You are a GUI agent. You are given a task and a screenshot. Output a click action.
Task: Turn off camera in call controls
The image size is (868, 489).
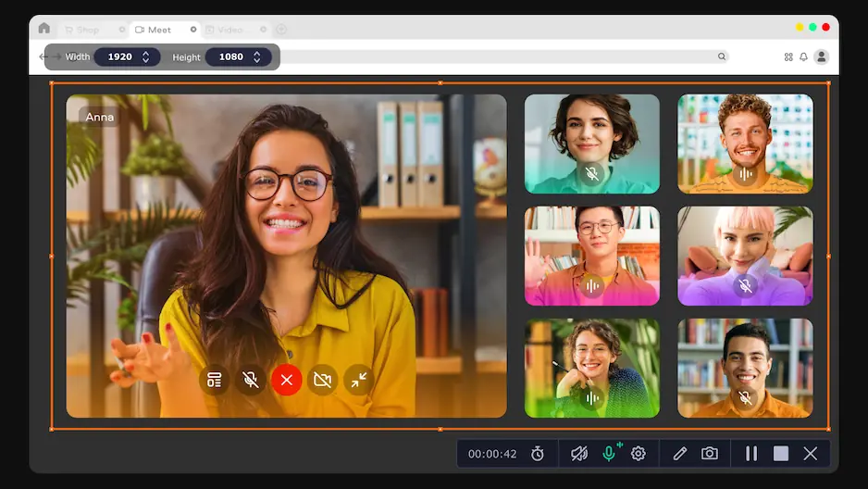coord(322,380)
